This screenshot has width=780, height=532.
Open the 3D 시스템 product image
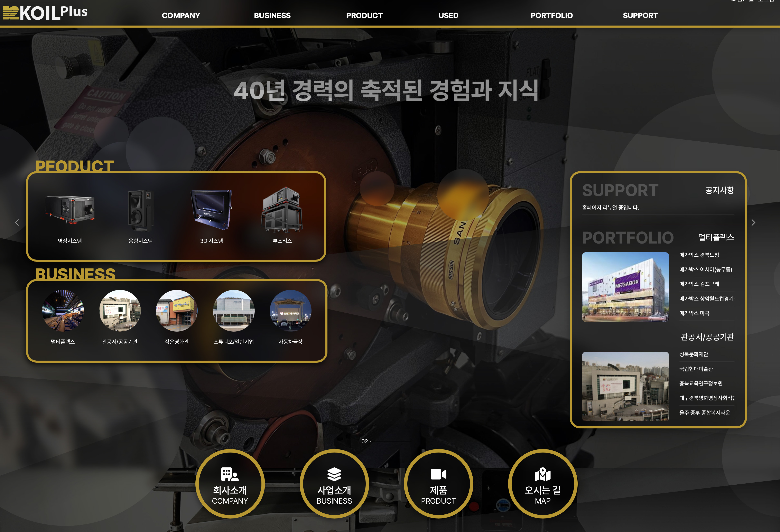(x=211, y=209)
